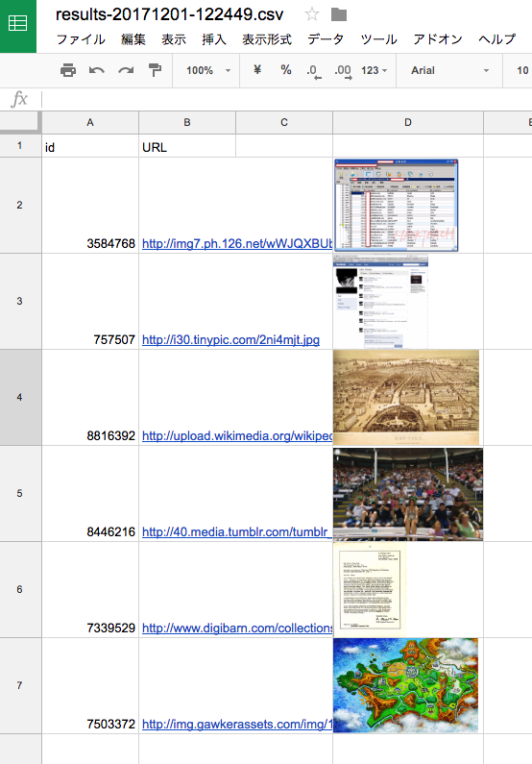Image resolution: width=532 pixels, height=764 pixels.
Task: Open the Sheets home icon
Action: (18, 24)
